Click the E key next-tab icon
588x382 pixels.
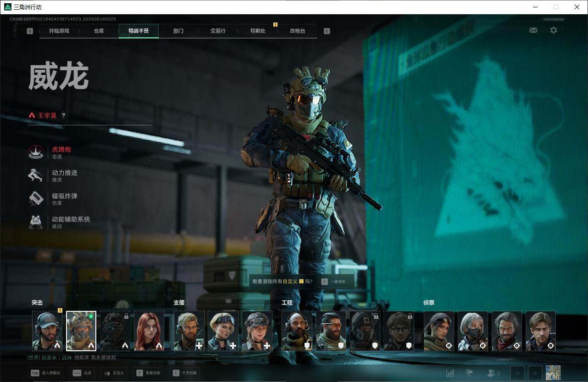[x=327, y=31]
